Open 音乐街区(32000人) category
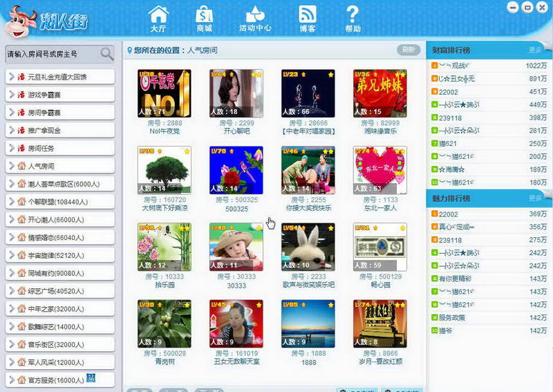 [x=60, y=344]
